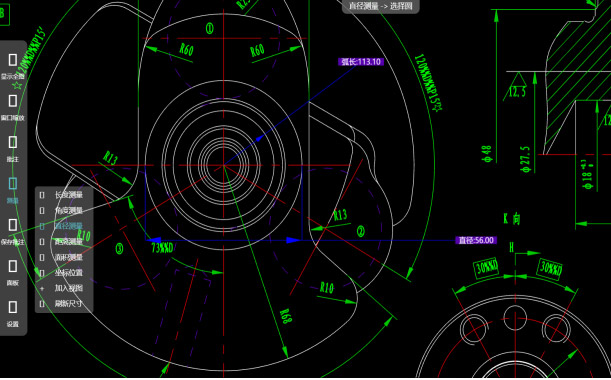This screenshot has height=380, width=611.
Task: Click the K 向 view label
Action: click(x=512, y=219)
